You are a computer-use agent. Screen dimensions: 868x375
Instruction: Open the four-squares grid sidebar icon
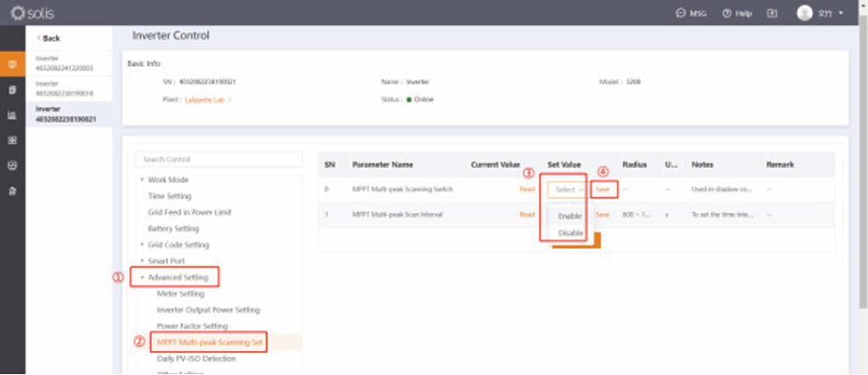click(x=12, y=140)
